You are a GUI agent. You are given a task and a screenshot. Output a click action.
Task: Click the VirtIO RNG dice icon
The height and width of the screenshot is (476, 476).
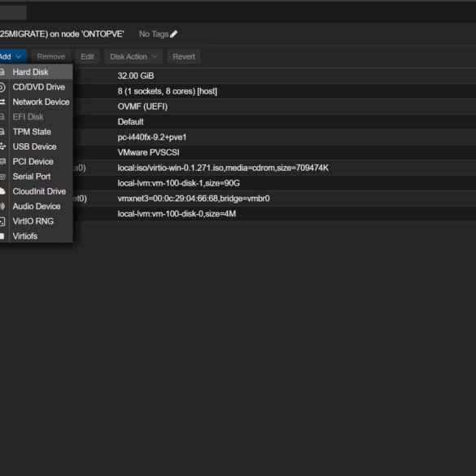[x=2, y=221]
